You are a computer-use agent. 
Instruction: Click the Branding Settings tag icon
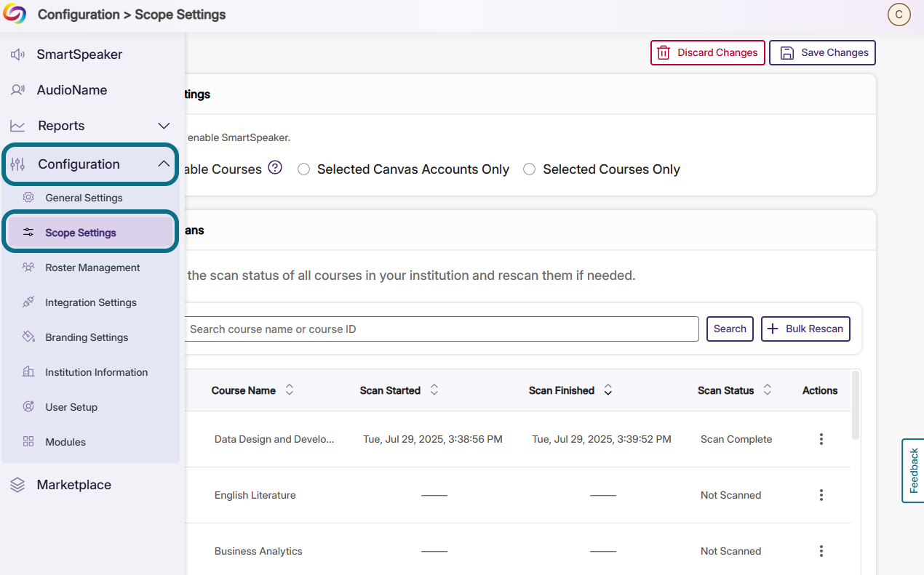(28, 337)
